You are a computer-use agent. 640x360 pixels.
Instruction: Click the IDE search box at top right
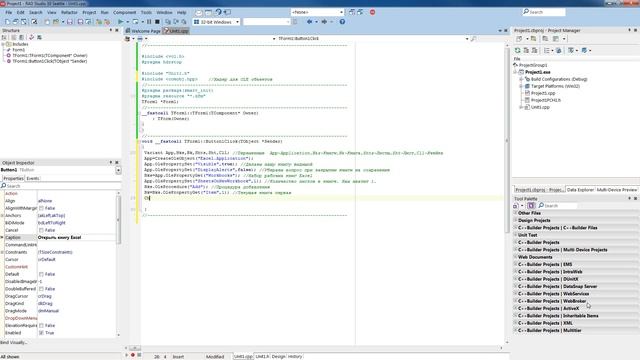[544, 12]
